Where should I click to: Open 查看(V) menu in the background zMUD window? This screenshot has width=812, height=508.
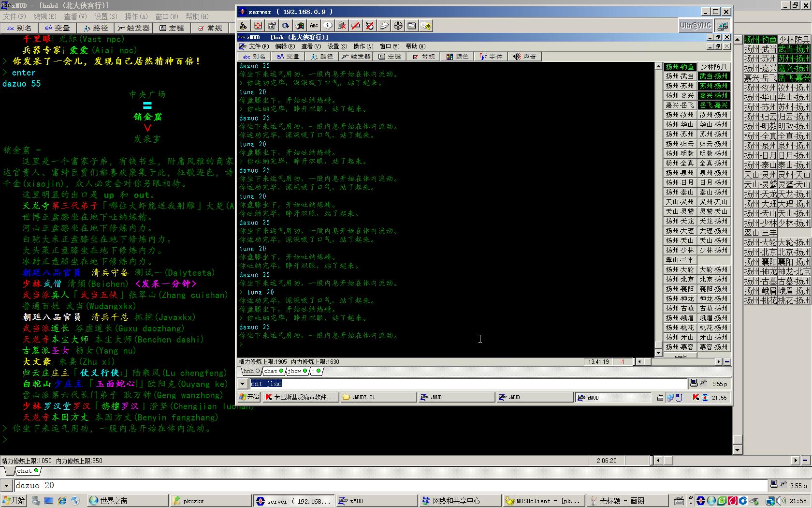[x=75, y=16]
